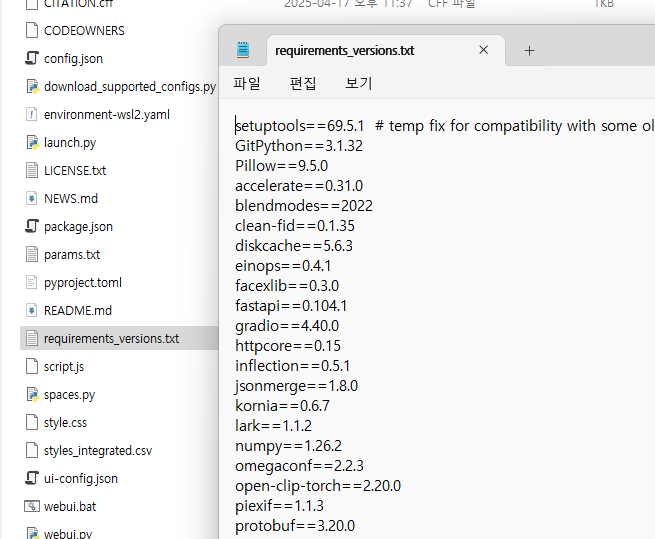Place cursor on inflection==0.5.1 line
The image size is (655, 539).
coord(292,366)
